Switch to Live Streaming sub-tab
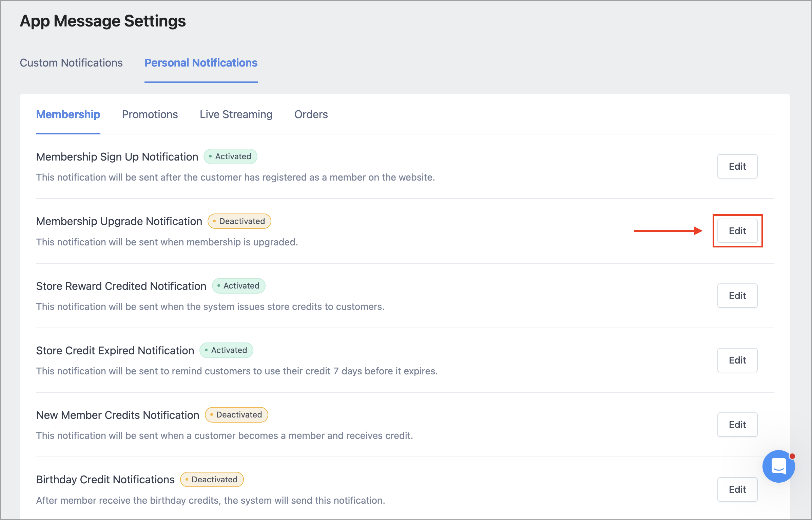The width and height of the screenshot is (812, 520). 236,114
